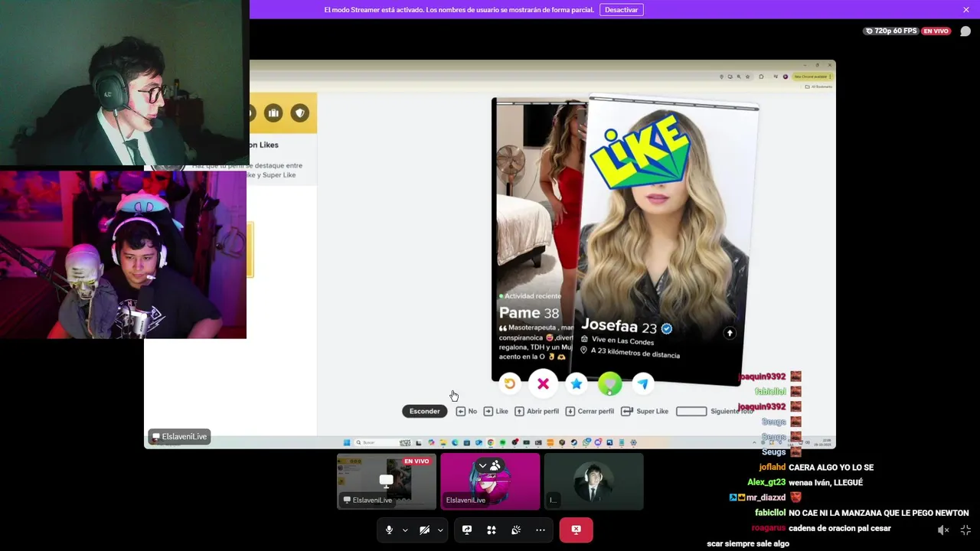Click the Chrome extensions puzzle icon
Image resolution: width=980 pixels, height=551 pixels.
pyautogui.click(x=761, y=77)
